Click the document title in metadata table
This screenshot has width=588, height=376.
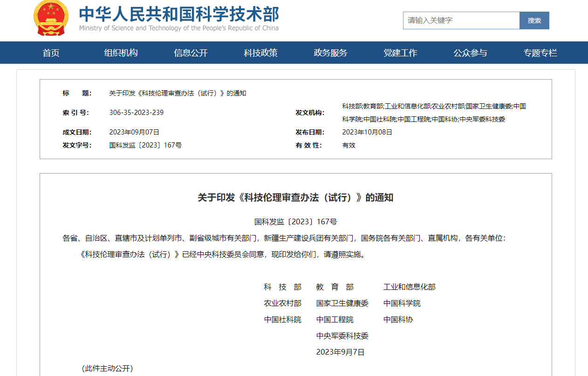178,93
